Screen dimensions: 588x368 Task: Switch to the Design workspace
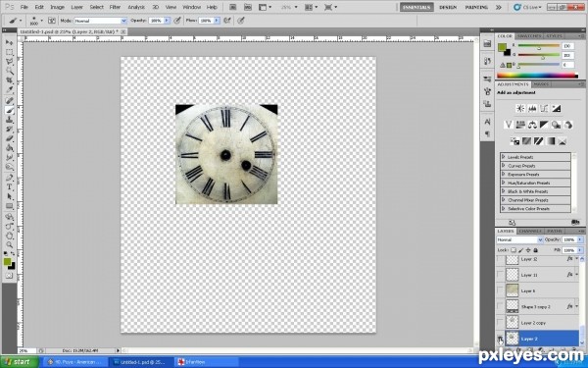448,7
